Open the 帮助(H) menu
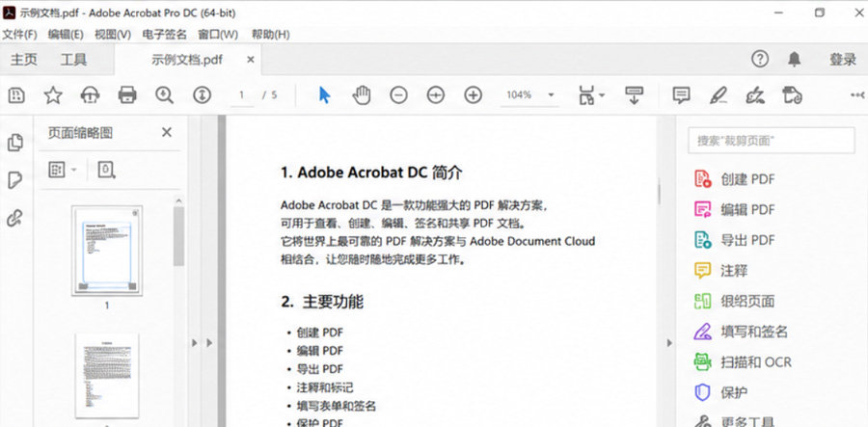 pyautogui.click(x=271, y=35)
